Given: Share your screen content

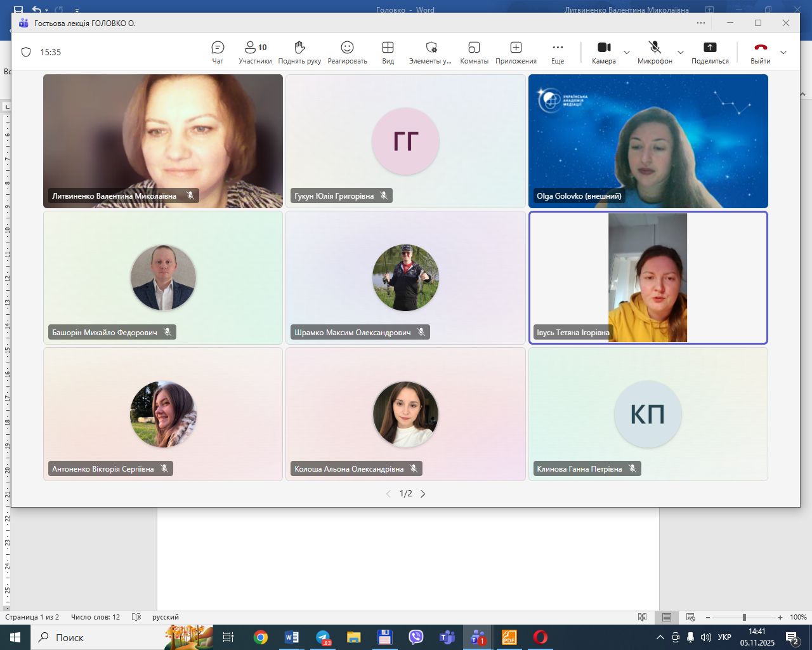Looking at the screenshot, I should coord(710,52).
